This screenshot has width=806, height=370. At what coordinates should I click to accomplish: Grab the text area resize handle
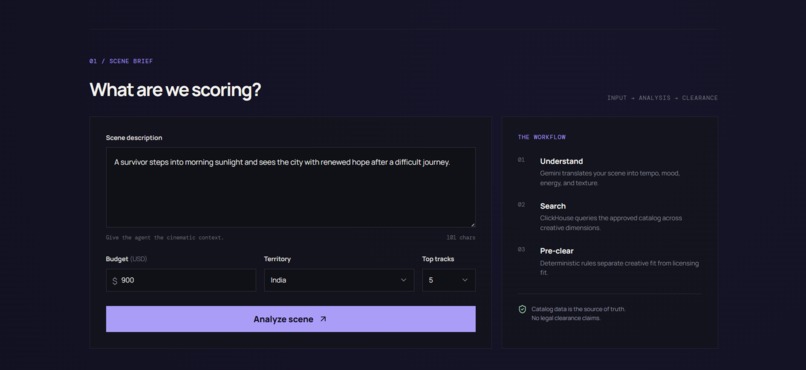472,224
